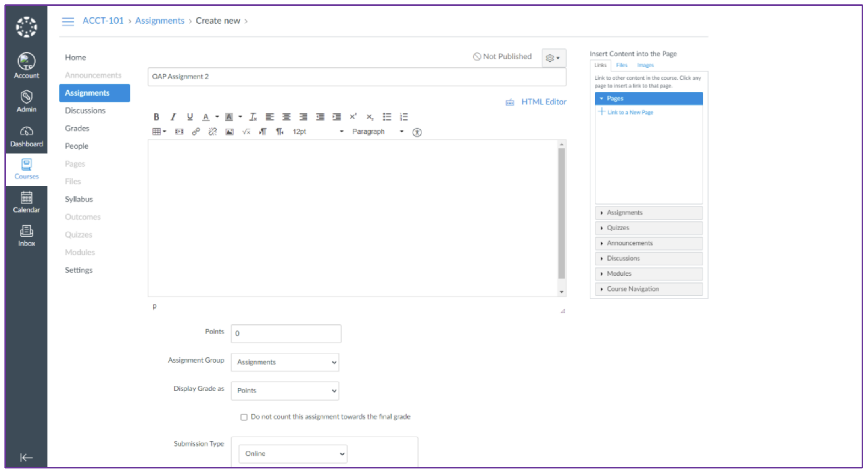Switch to the HTML Editor
The height and width of the screenshot is (472, 868).
coord(543,102)
